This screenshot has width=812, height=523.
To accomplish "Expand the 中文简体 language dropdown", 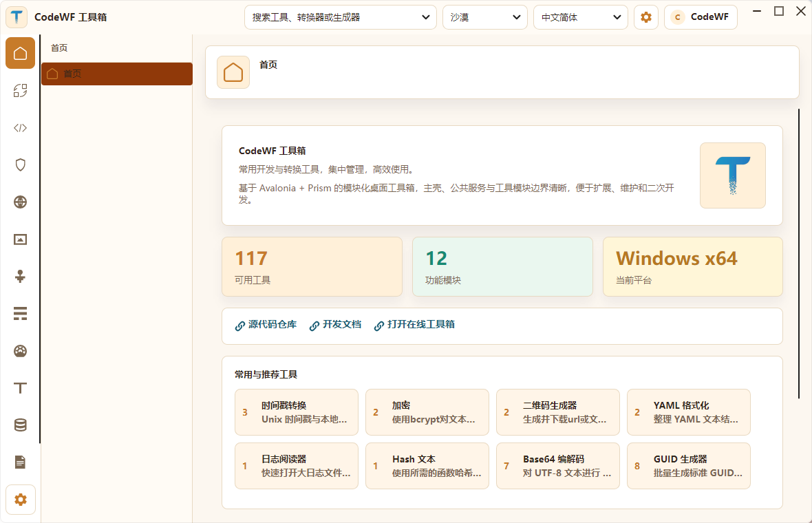I will point(581,17).
